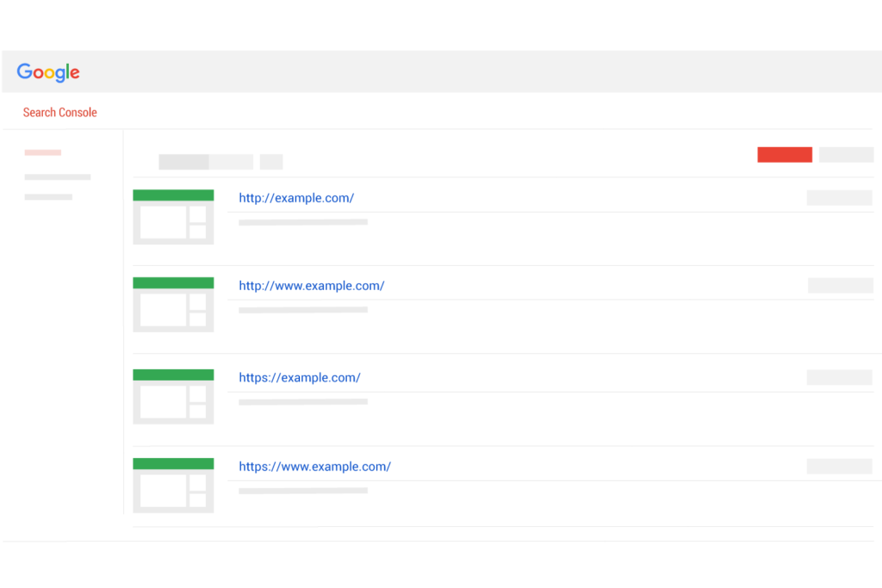Click the Search Console header label
This screenshot has width=882, height=588.
(x=59, y=112)
